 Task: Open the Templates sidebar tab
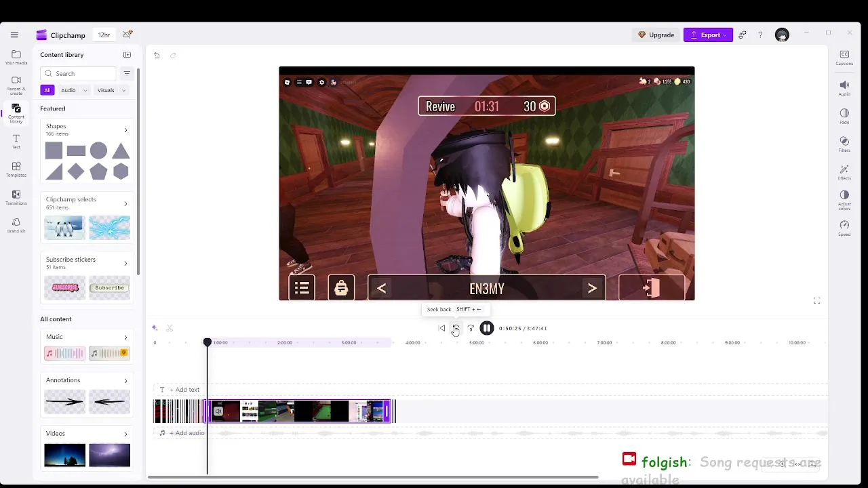point(16,169)
